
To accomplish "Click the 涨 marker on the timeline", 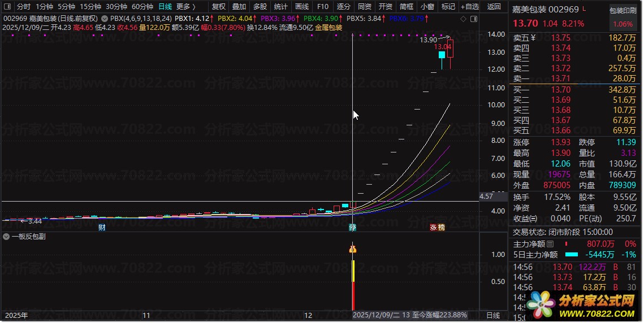I will coord(434,228).
